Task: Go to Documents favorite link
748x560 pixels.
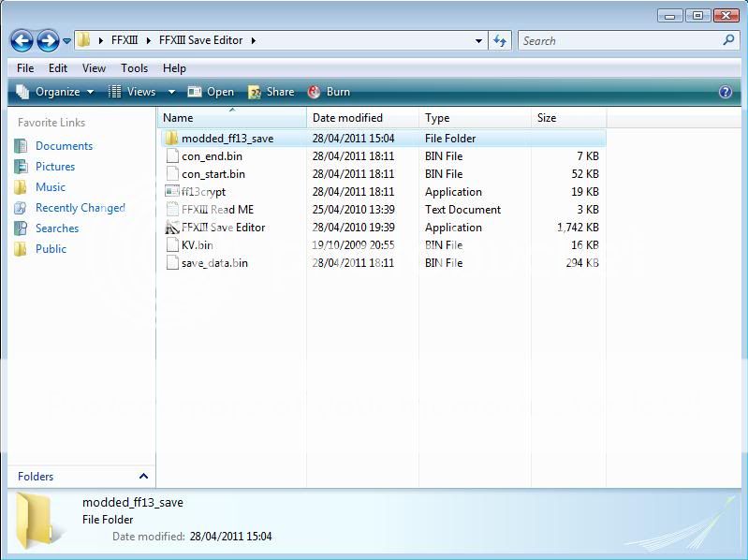Action: click(64, 146)
